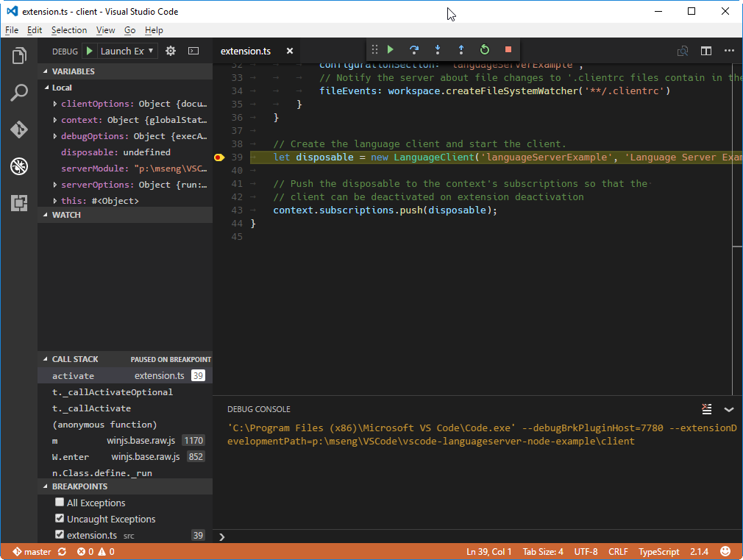
Task: Open the Launch Ex configuration dropdown
Action: click(x=124, y=51)
